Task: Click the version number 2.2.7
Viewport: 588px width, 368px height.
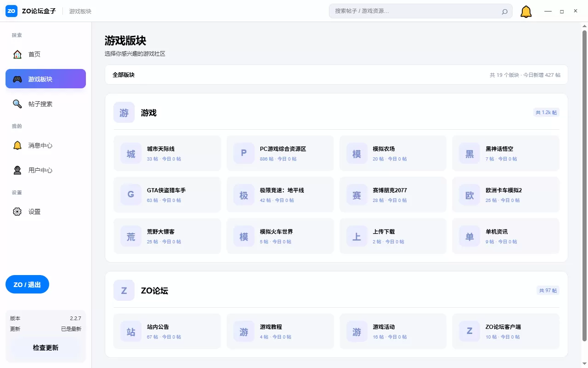Action: (75, 318)
